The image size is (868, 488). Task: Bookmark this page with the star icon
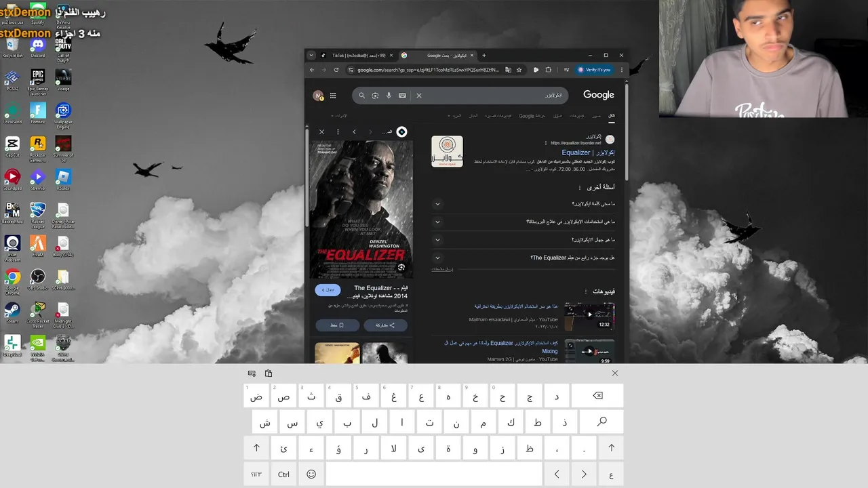(x=519, y=70)
